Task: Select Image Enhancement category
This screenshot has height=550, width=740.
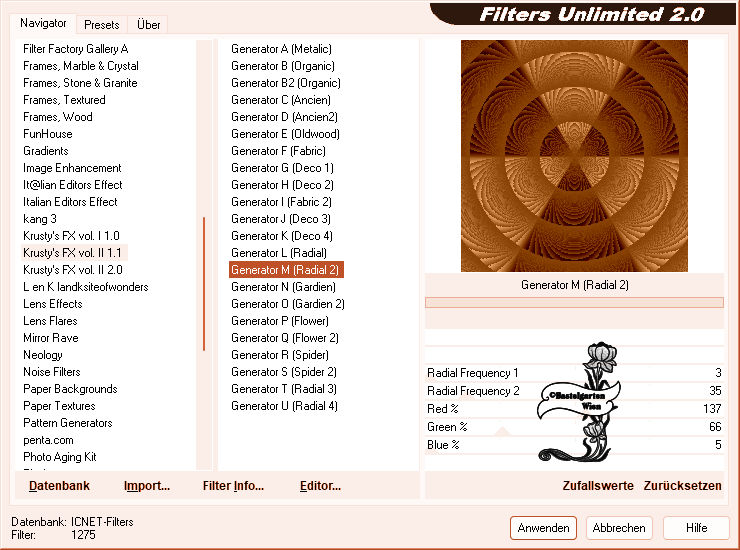Action: click(72, 168)
